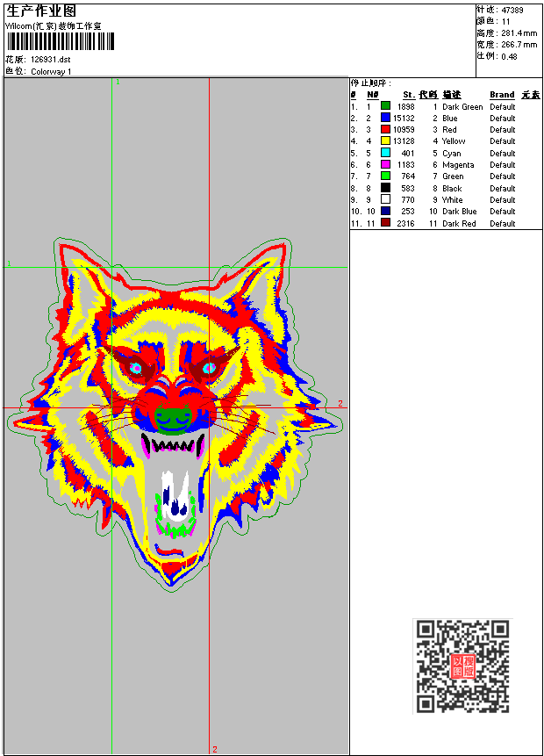Click the St. column header
The image size is (544, 756).
tap(409, 95)
